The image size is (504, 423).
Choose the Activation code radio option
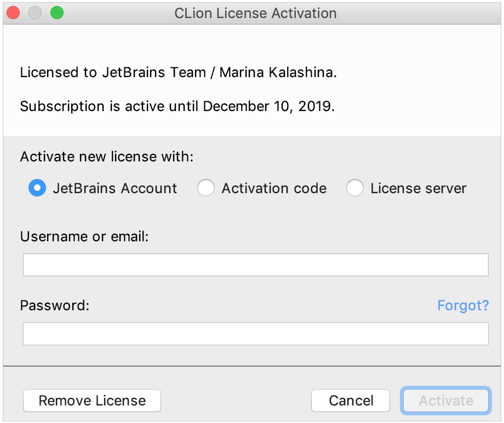point(206,188)
